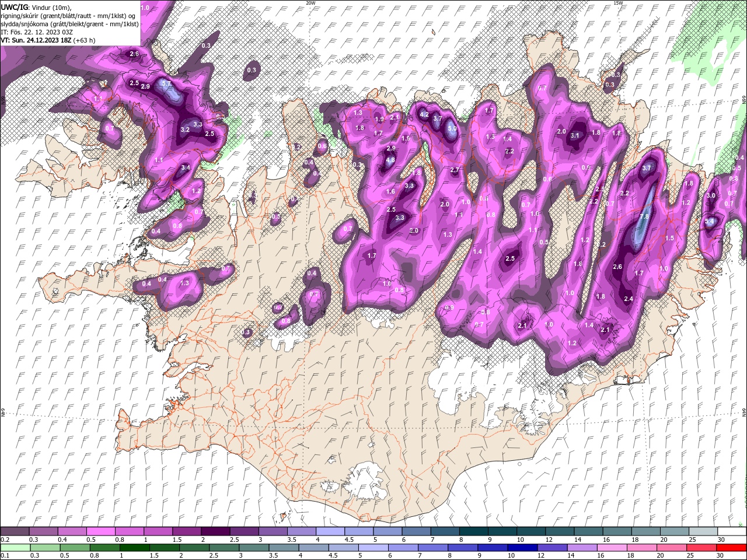This screenshot has height=560, width=747.
Task: Click the 3.1 snowfall value
Action: click(x=575, y=136)
